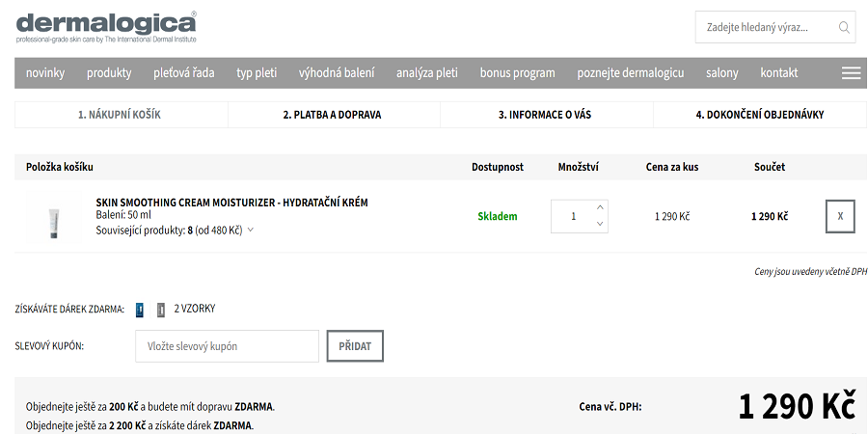Focus the quantity number field
868x434 pixels.
[573, 216]
